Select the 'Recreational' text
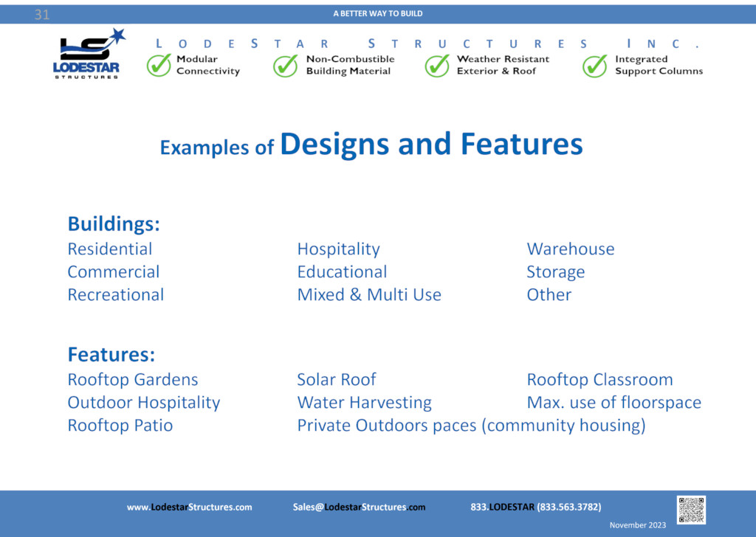Viewport: 756px width, 537px height. [116, 295]
